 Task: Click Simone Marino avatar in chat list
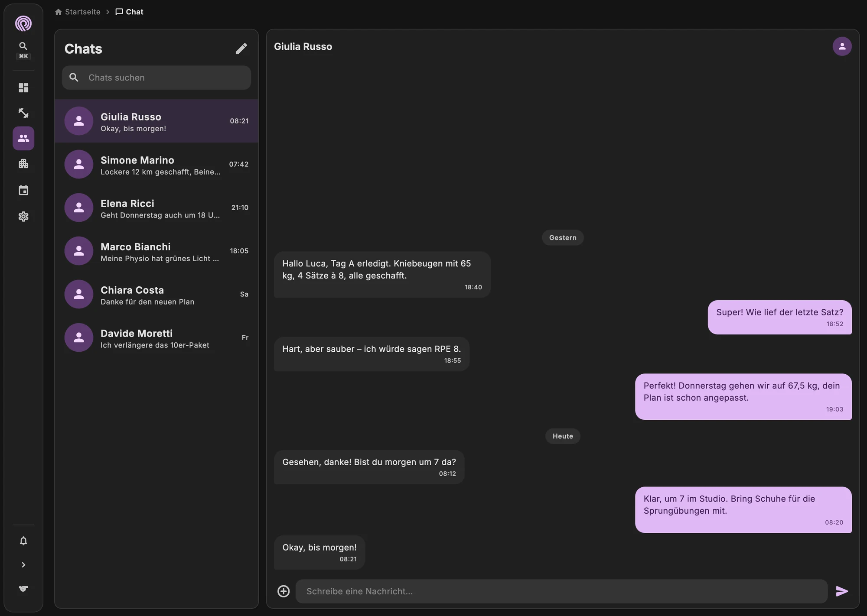79,164
